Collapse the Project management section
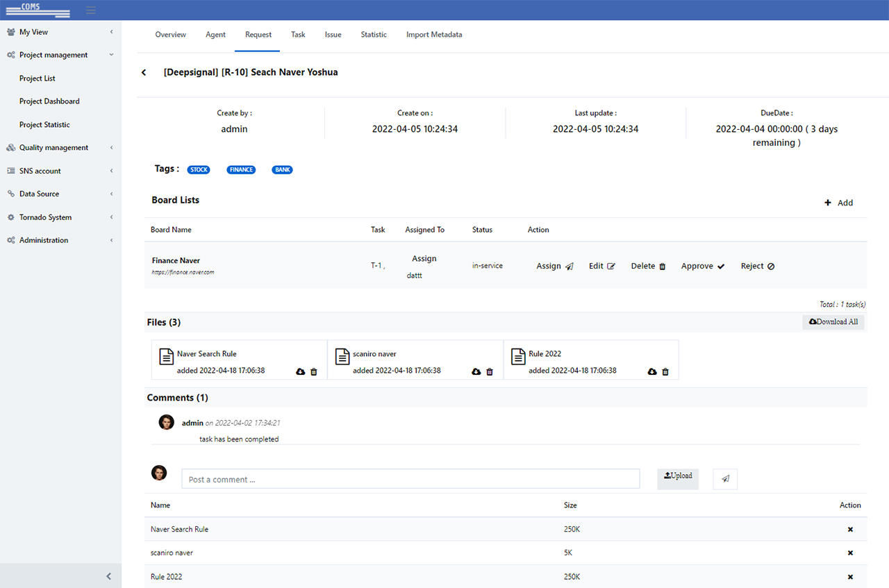 click(x=54, y=55)
